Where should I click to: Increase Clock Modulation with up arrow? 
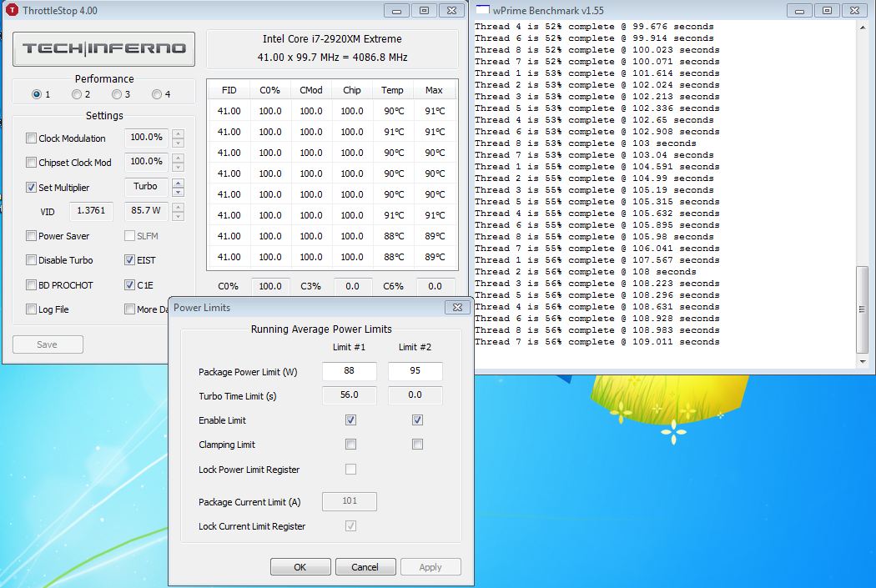coord(179,133)
